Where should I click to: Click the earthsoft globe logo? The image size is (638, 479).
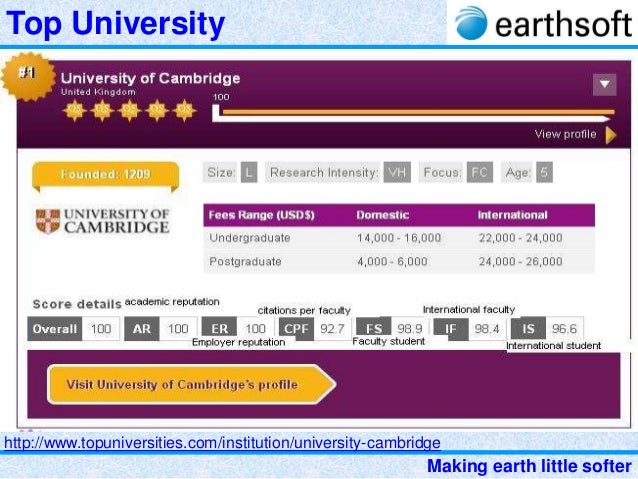pyautogui.click(x=471, y=23)
